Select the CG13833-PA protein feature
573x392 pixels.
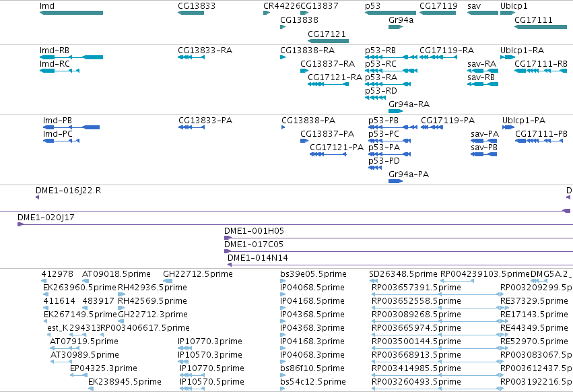coord(191,127)
